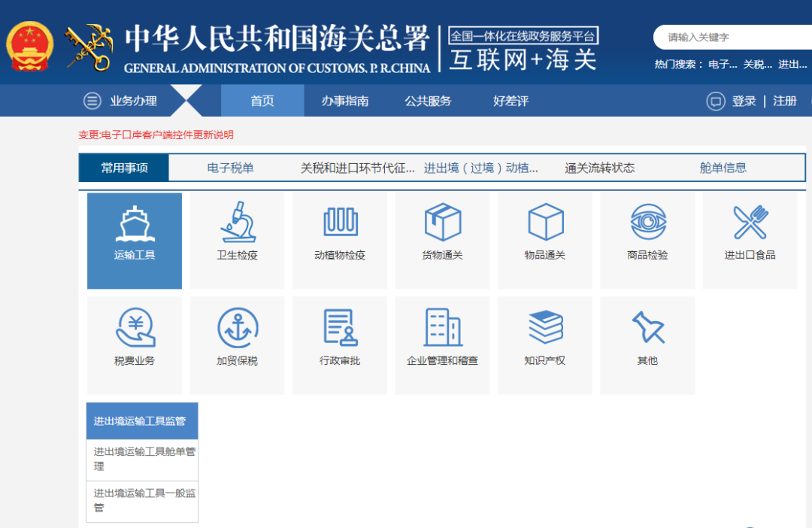Screen dimensions: 812x528
Task: Select the 税费业务 hand-with-coin icon
Action: pos(134,325)
